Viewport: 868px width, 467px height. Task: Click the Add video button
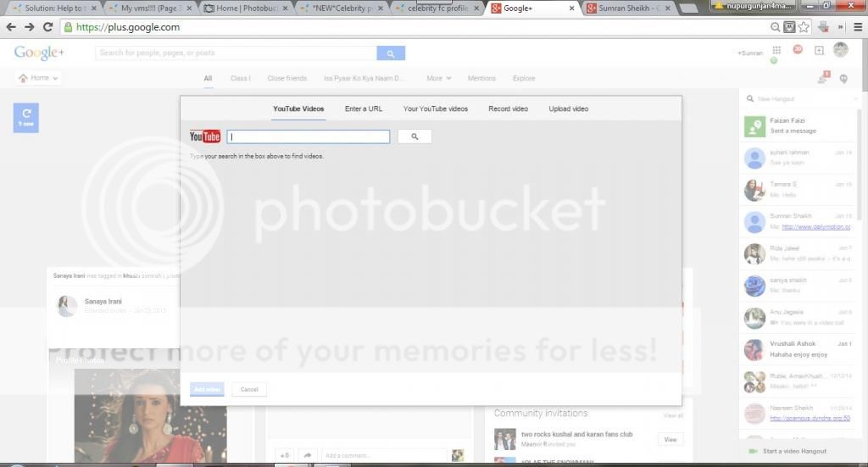pos(207,390)
